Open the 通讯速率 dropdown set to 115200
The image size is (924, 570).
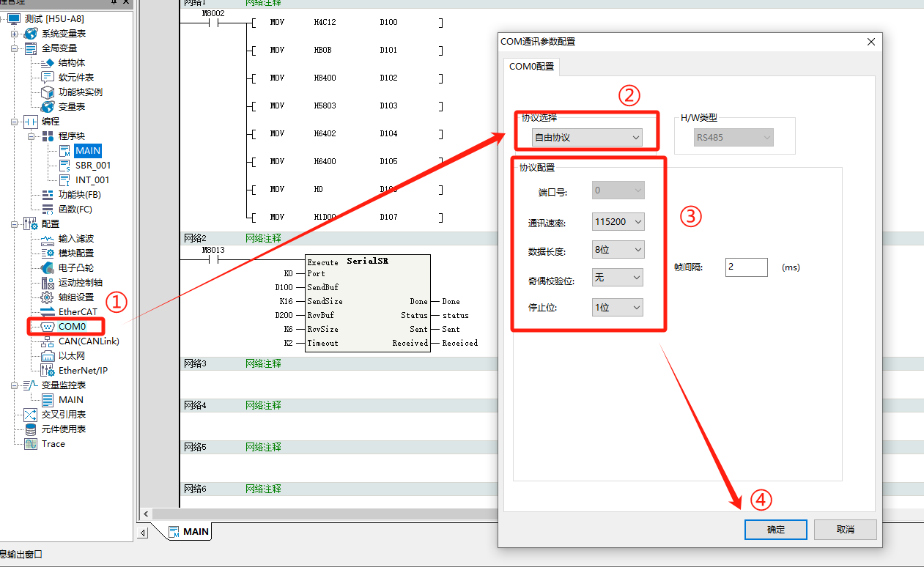tap(618, 222)
